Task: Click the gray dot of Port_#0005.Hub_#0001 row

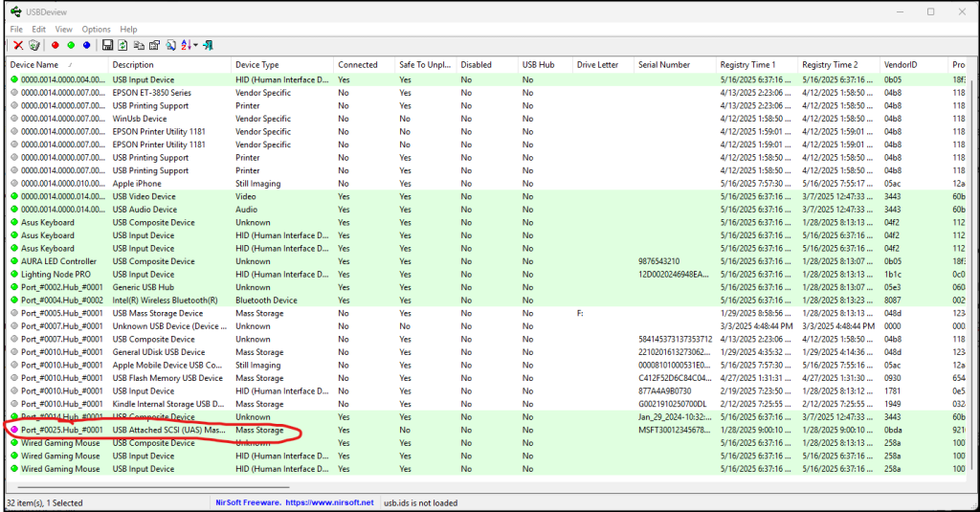Action: tap(14, 313)
